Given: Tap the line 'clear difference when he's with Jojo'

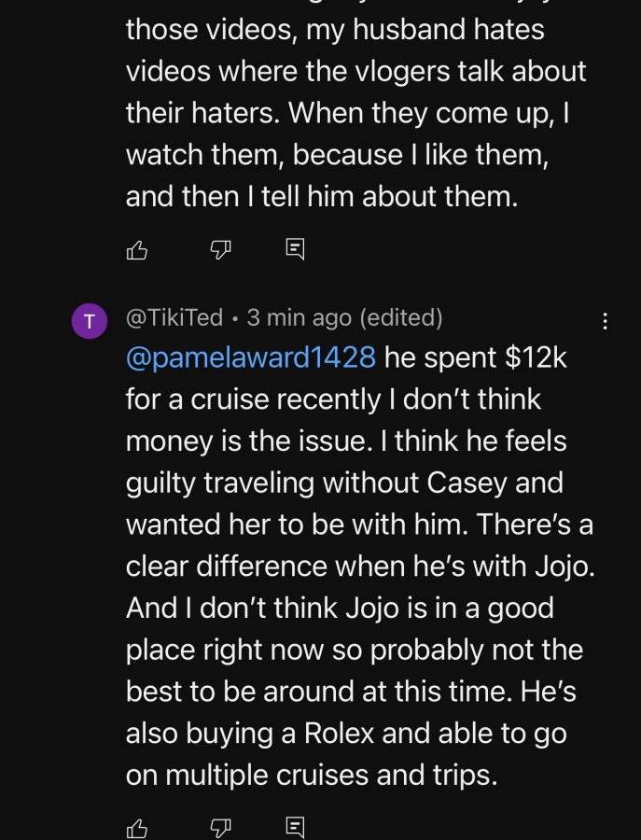Looking at the screenshot, I should point(360,566).
